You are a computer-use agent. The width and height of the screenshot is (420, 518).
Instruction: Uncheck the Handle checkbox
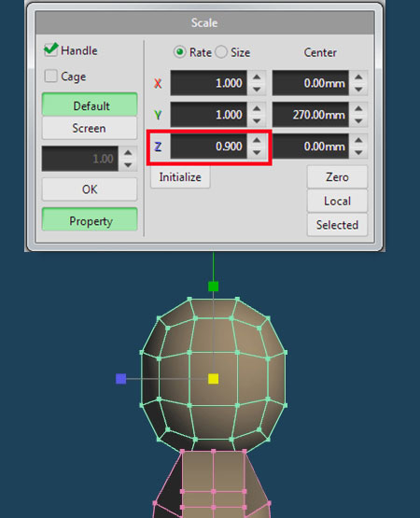(51, 49)
